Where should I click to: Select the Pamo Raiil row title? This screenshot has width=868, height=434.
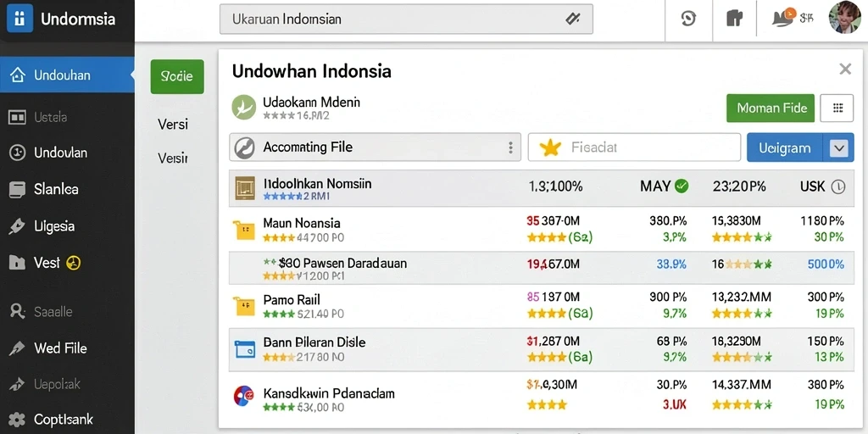pyautogui.click(x=292, y=301)
